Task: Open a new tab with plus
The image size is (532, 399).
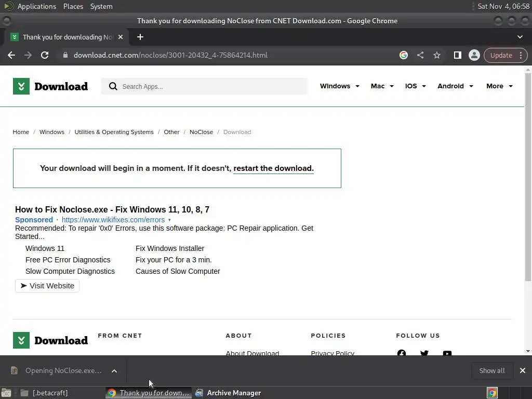Action: point(140,37)
